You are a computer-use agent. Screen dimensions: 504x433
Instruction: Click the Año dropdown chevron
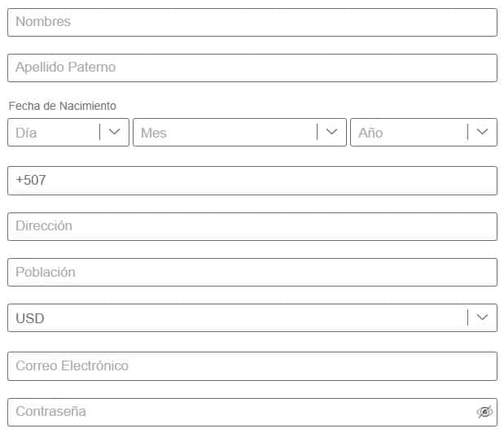(482, 132)
